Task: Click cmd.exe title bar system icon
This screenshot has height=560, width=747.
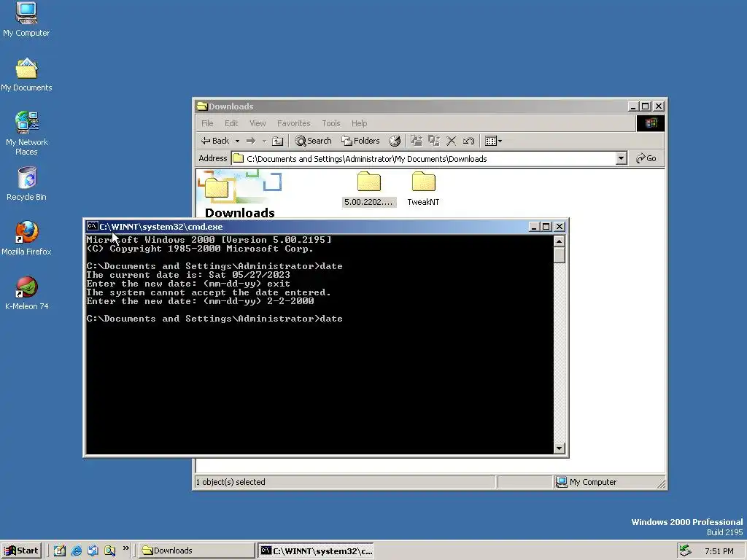Action: [93, 226]
